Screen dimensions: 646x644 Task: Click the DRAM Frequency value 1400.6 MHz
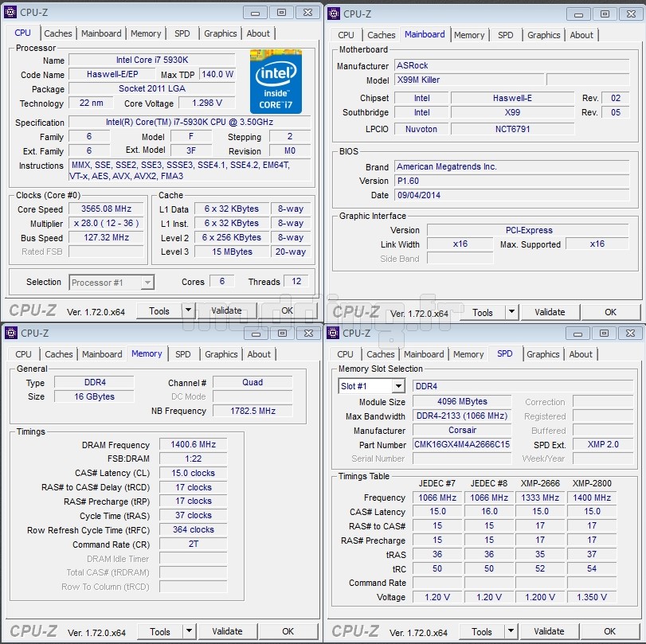point(194,444)
